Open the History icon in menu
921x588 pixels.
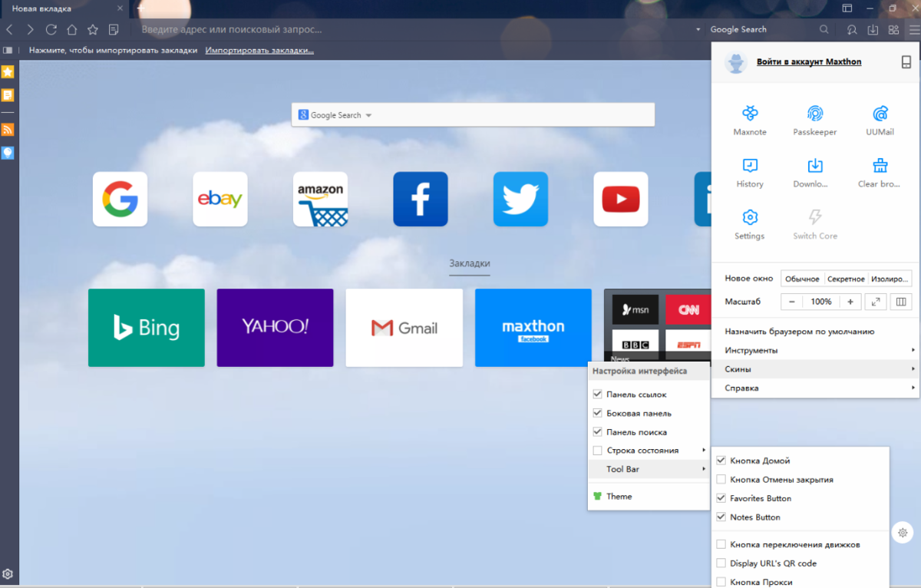[750, 166]
